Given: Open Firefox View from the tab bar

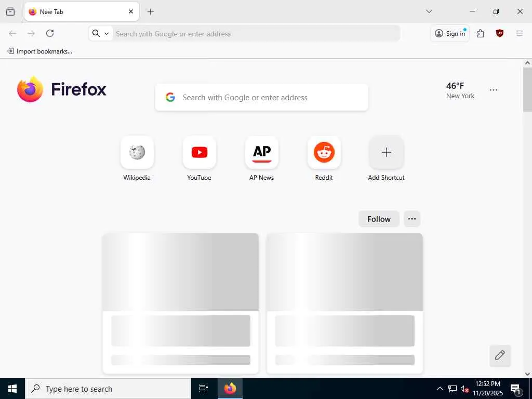Looking at the screenshot, I should tap(10, 11).
